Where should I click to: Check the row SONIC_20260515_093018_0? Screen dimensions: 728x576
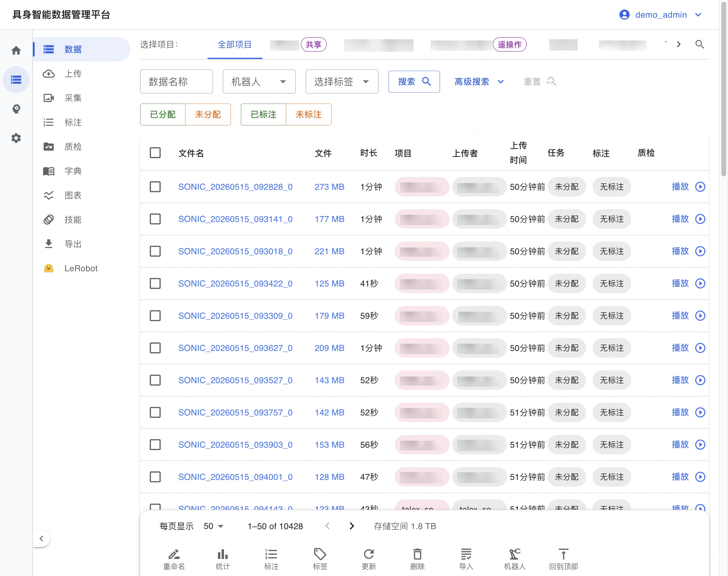pos(155,251)
